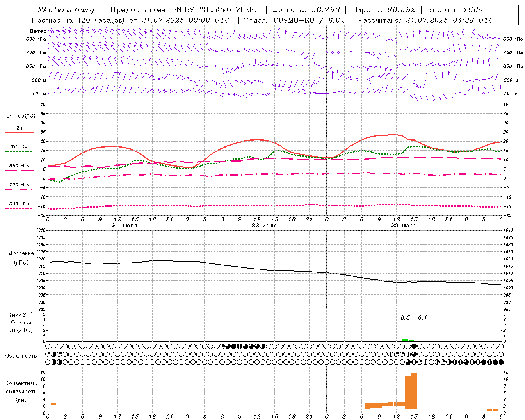Click the '0.1' precipitation amount value
The height and width of the screenshot is (420, 525).
point(422,317)
